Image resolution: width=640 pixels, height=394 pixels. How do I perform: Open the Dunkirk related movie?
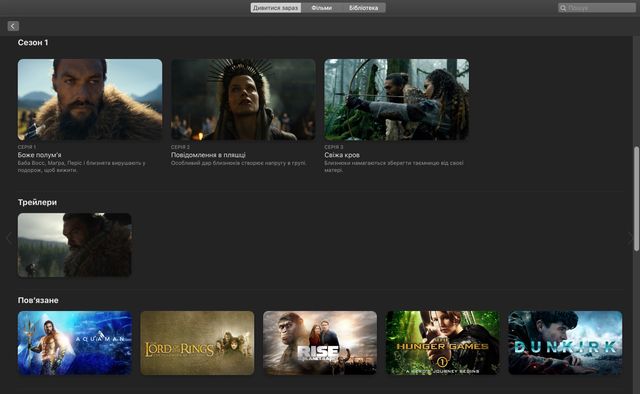(x=565, y=343)
